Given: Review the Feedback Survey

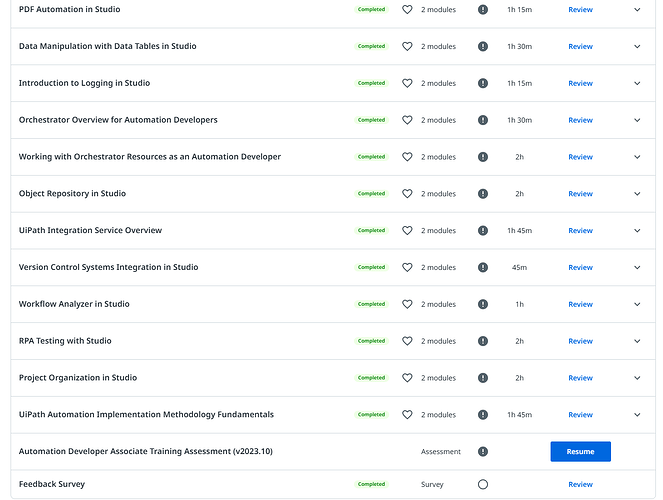Looking at the screenshot, I should click(x=580, y=484).
